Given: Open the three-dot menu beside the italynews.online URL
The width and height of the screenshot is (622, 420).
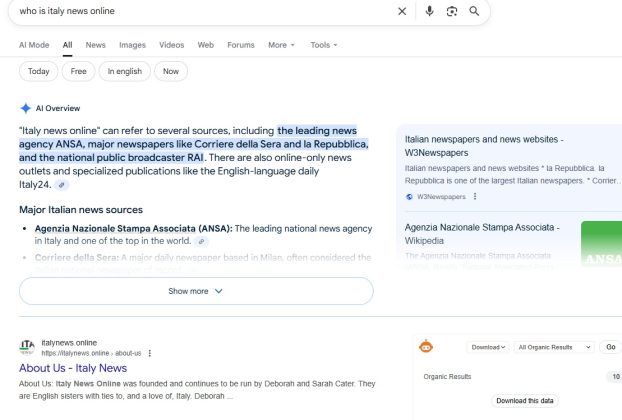Looking at the screenshot, I should [x=150, y=353].
